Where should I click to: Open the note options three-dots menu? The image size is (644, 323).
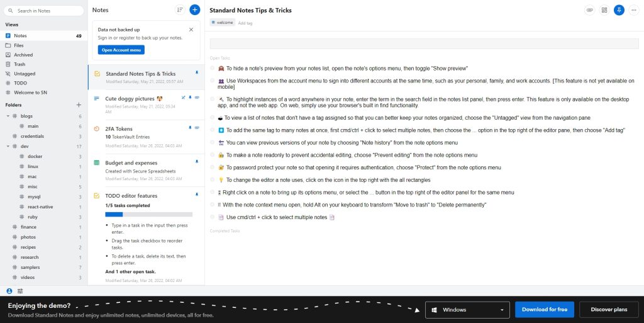[x=634, y=10]
